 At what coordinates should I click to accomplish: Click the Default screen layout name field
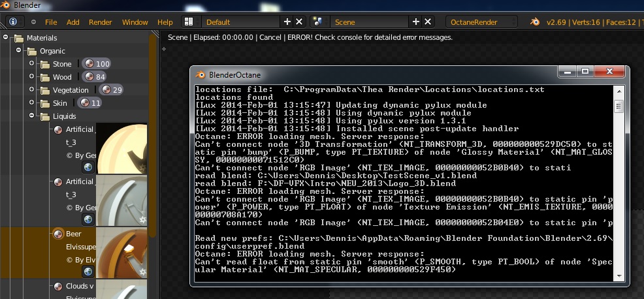(242, 22)
